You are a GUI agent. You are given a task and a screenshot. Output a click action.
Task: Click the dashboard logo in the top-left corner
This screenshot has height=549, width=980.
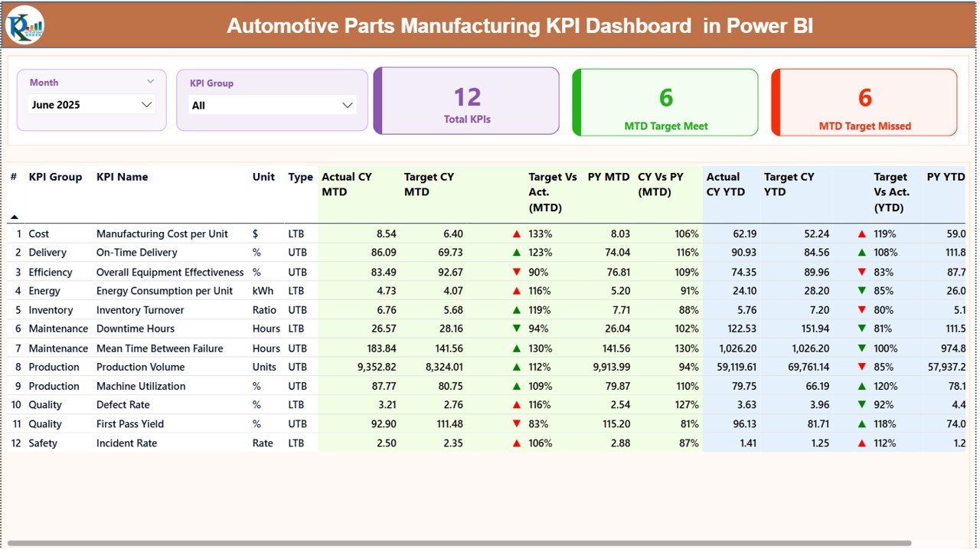click(25, 25)
